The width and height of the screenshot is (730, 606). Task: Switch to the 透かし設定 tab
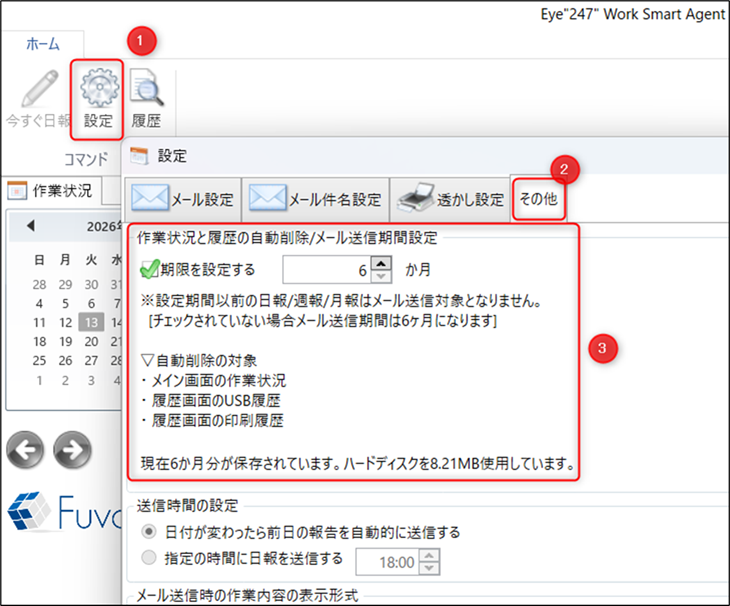point(451,198)
